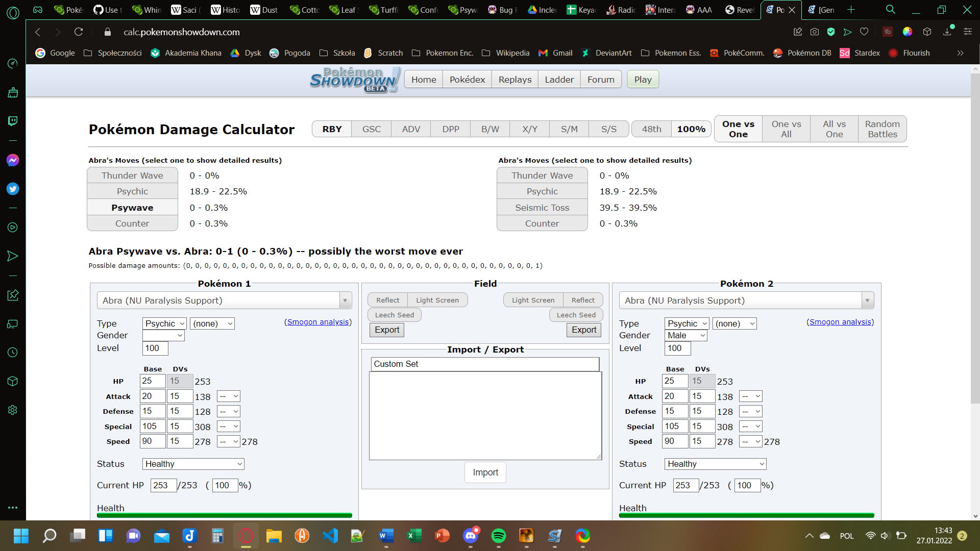This screenshot has height=551, width=980.
Task: Select Random Battles mode
Action: [x=882, y=129]
